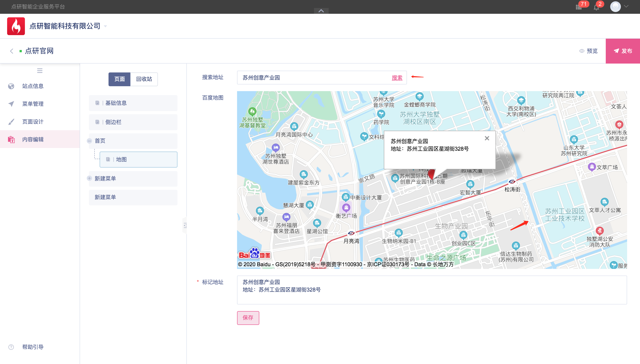Click the 宏智大厦 building icon
Image resolution: width=640 pixels, height=364 pixels.
pos(470,184)
